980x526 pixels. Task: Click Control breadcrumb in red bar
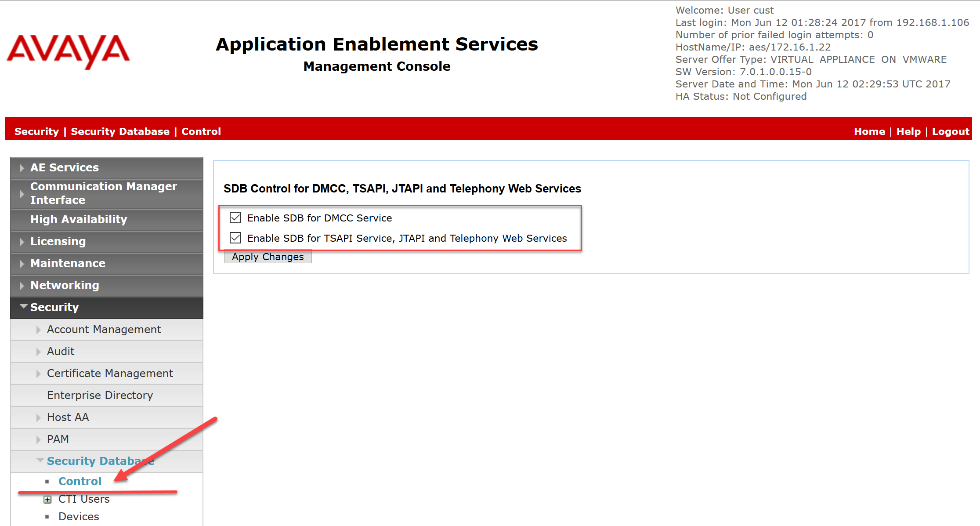[201, 131]
